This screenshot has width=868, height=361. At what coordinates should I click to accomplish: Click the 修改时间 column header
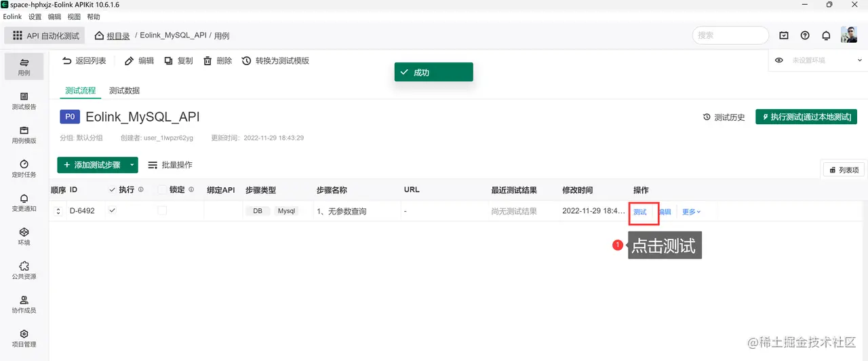(578, 190)
